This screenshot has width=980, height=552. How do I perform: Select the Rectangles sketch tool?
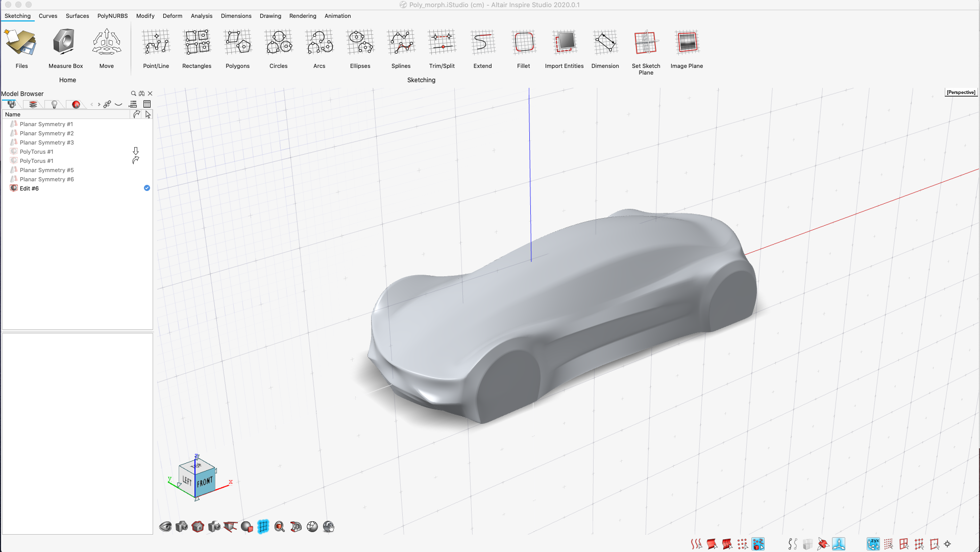(197, 49)
